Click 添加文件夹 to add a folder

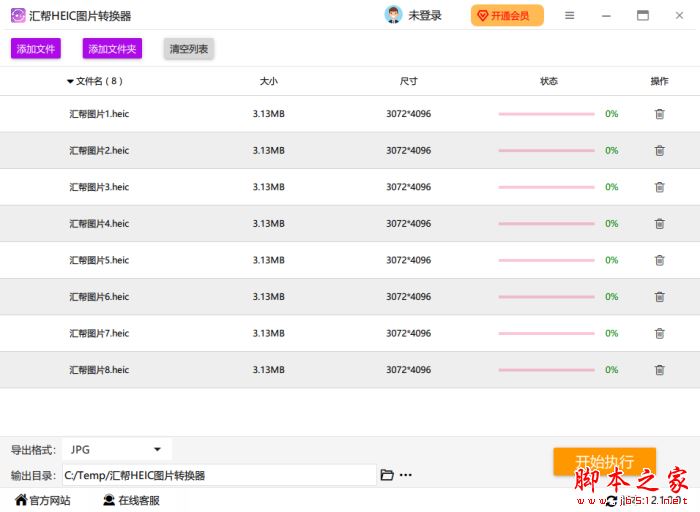[x=112, y=49]
